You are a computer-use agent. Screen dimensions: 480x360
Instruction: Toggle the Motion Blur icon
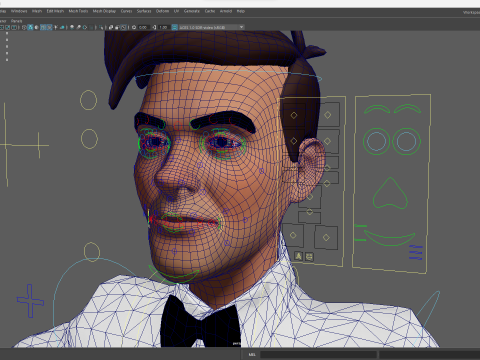(79, 27)
